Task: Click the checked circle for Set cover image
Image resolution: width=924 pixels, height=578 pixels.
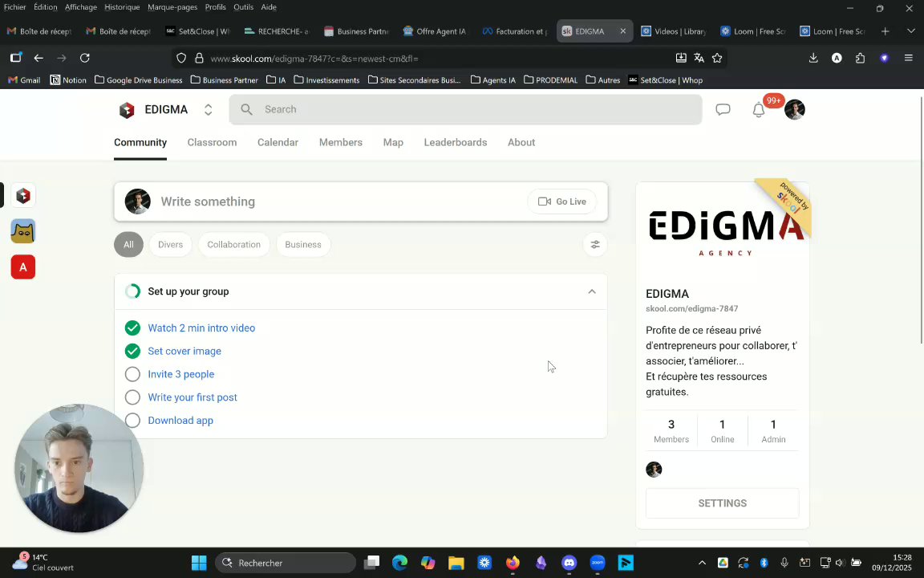Action: [x=132, y=351]
